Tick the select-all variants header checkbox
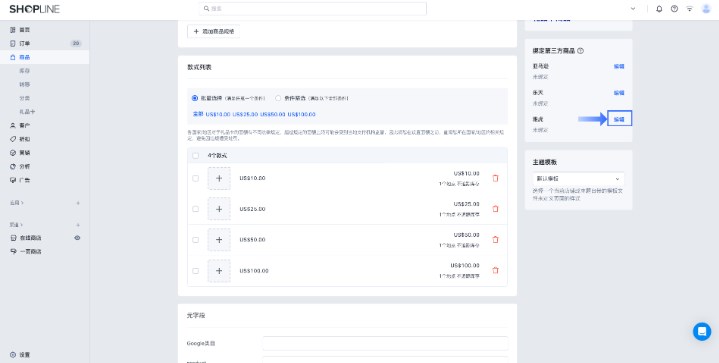The image size is (719, 363). coord(196,156)
